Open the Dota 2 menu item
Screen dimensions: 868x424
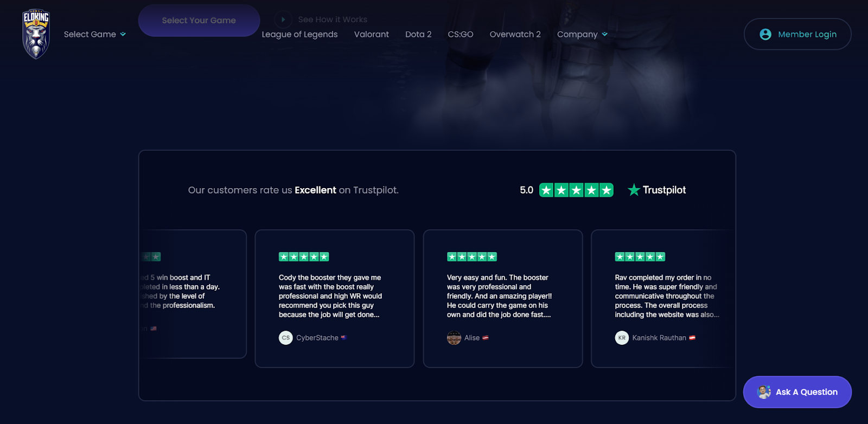[x=418, y=34]
